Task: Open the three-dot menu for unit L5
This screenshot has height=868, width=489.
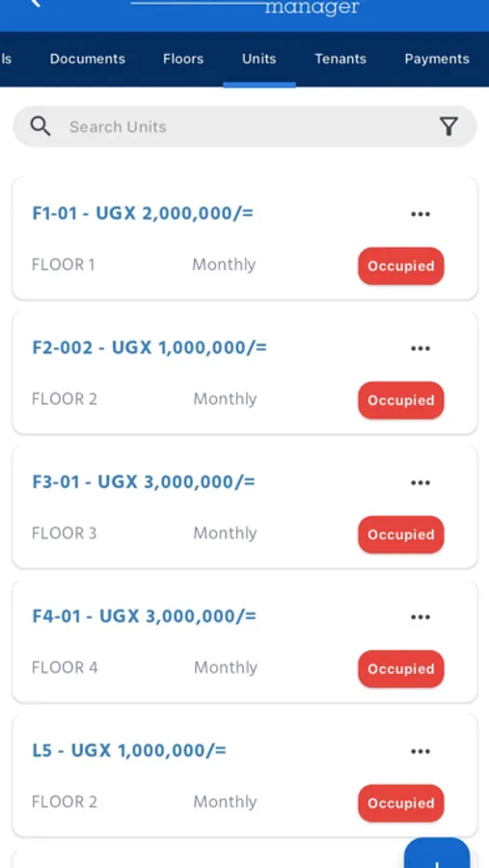Action: tap(421, 751)
